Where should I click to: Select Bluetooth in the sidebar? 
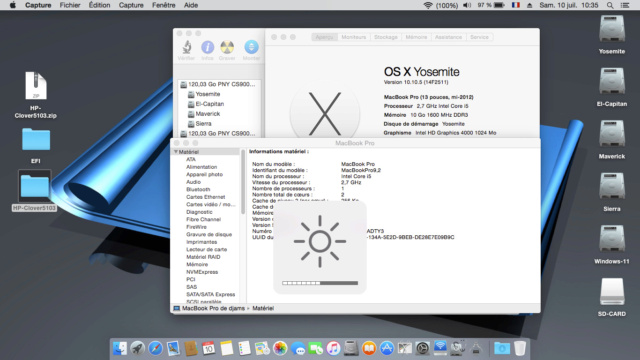tap(198, 189)
